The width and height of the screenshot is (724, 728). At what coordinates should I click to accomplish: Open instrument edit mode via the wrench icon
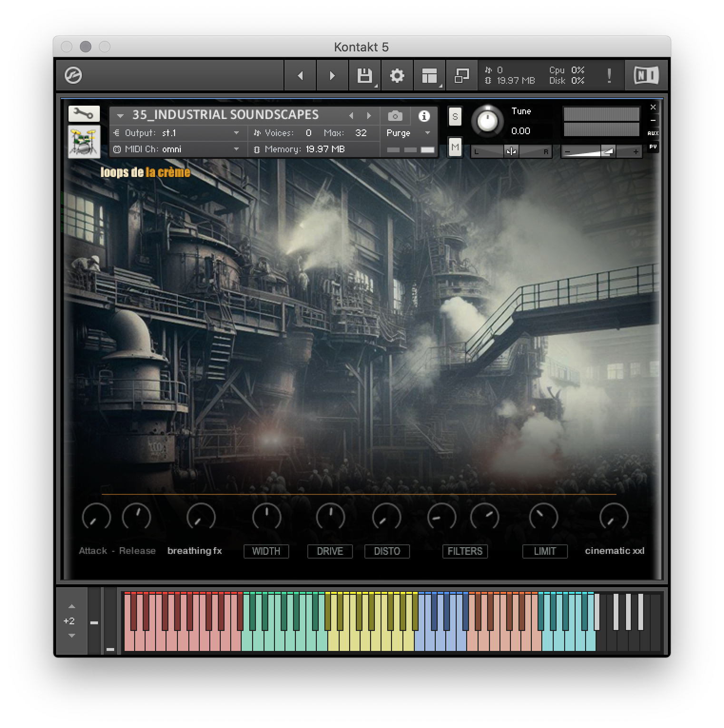pos(84,113)
